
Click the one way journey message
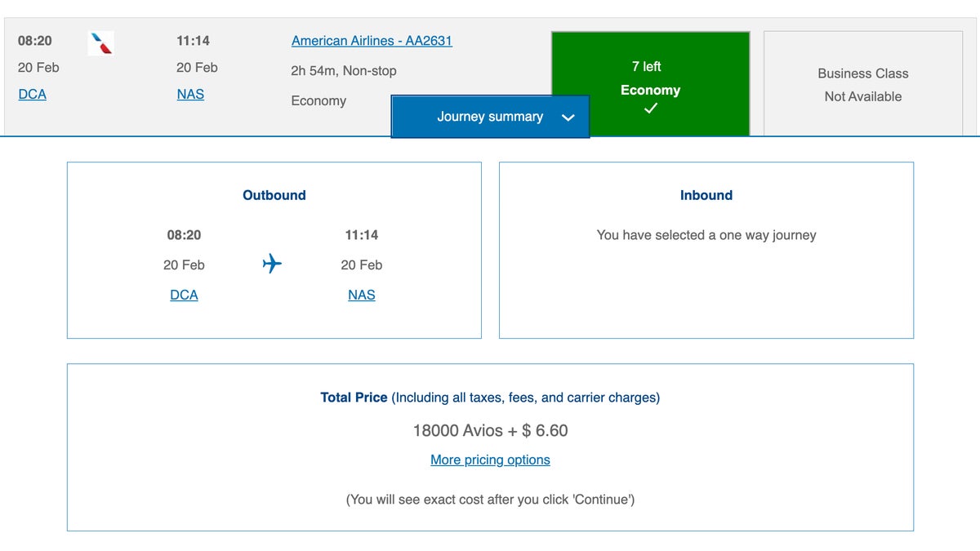706,234
